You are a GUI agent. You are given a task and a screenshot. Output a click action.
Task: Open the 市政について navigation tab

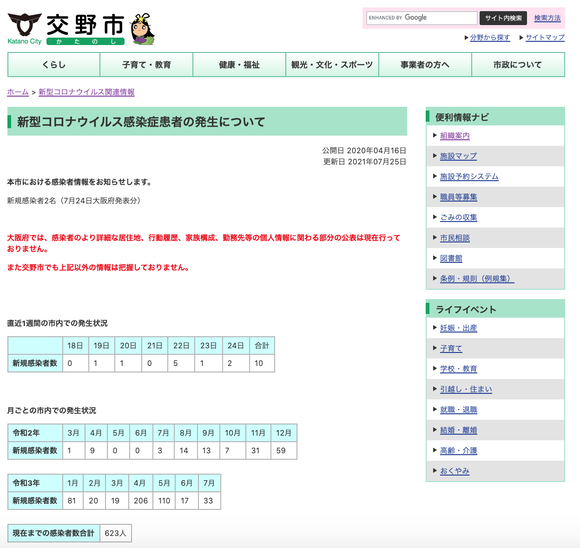[x=518, y=65]
